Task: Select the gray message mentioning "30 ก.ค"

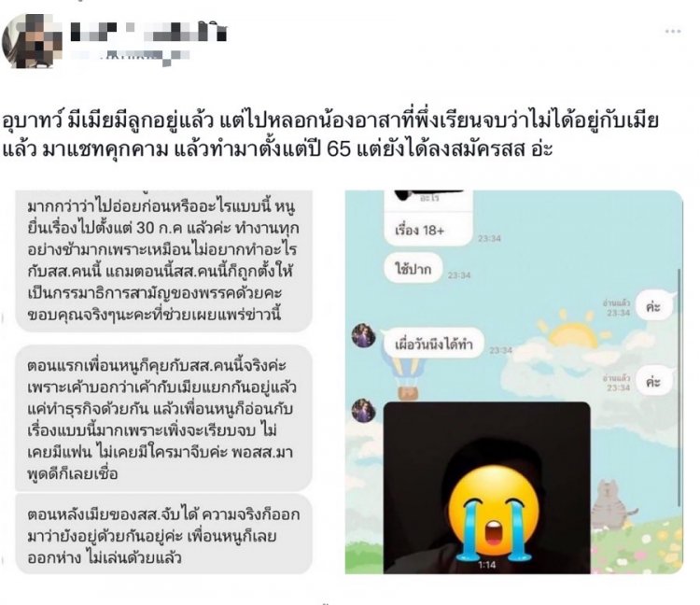Action: [163, 261]
